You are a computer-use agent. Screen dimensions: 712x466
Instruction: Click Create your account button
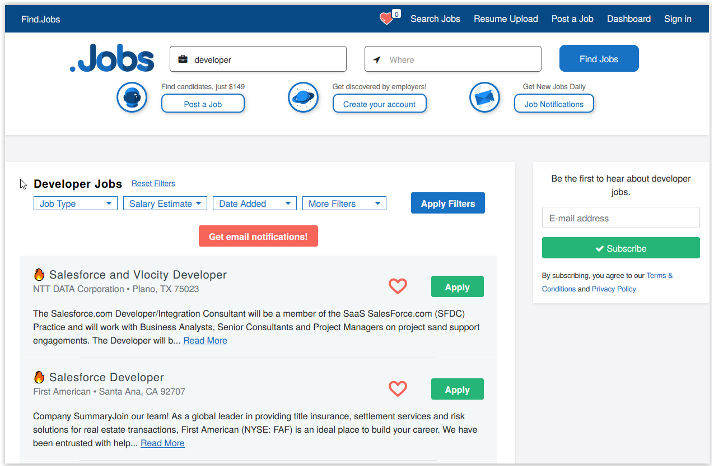point(379,104)
